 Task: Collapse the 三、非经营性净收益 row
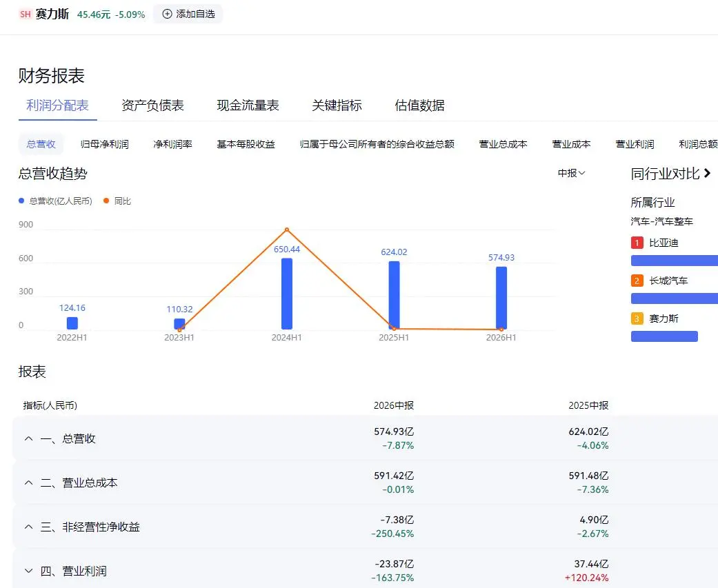[29, 527]
